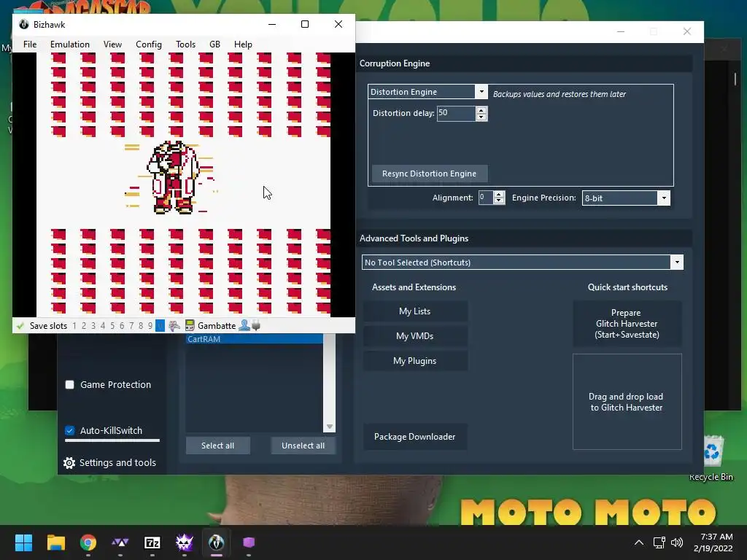
Task: Click the green checkmark status icon in Bizhawk
Action: (x=20, y=326)
